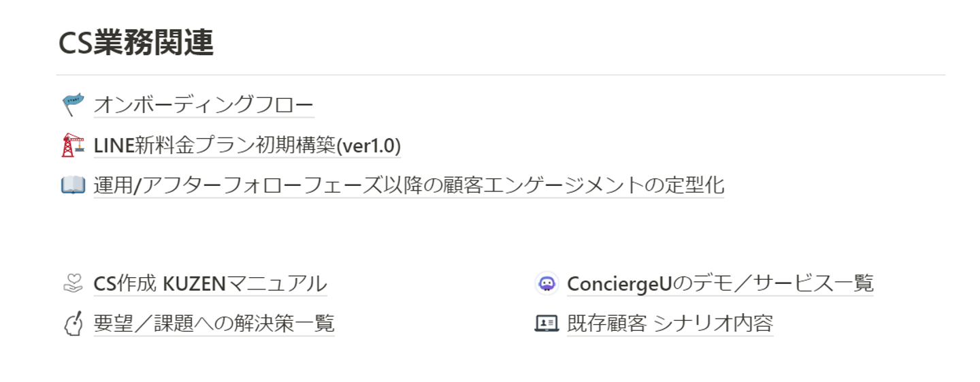This screenshot has width=980, height=382.
Task: Open the オンボーディングフロー page
Action: tap(203, 105)
